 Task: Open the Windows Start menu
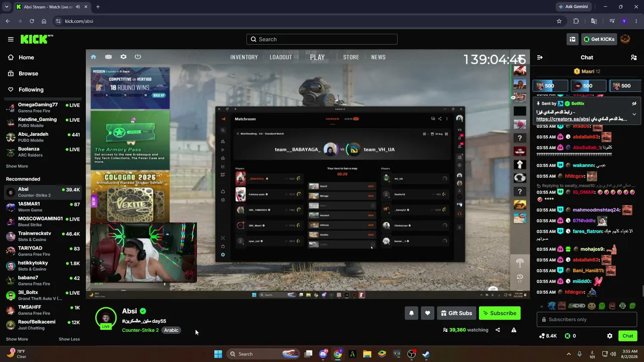click(x=218, y=354)
